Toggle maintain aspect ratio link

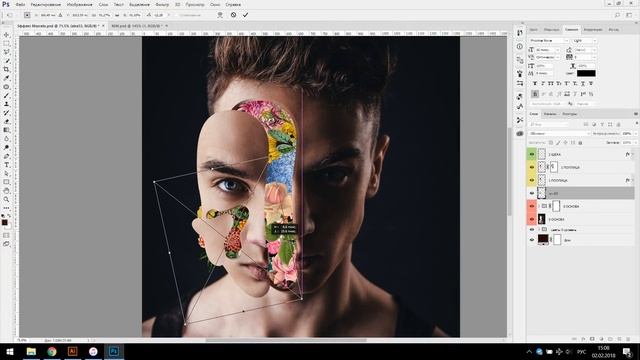coord(117,15)
